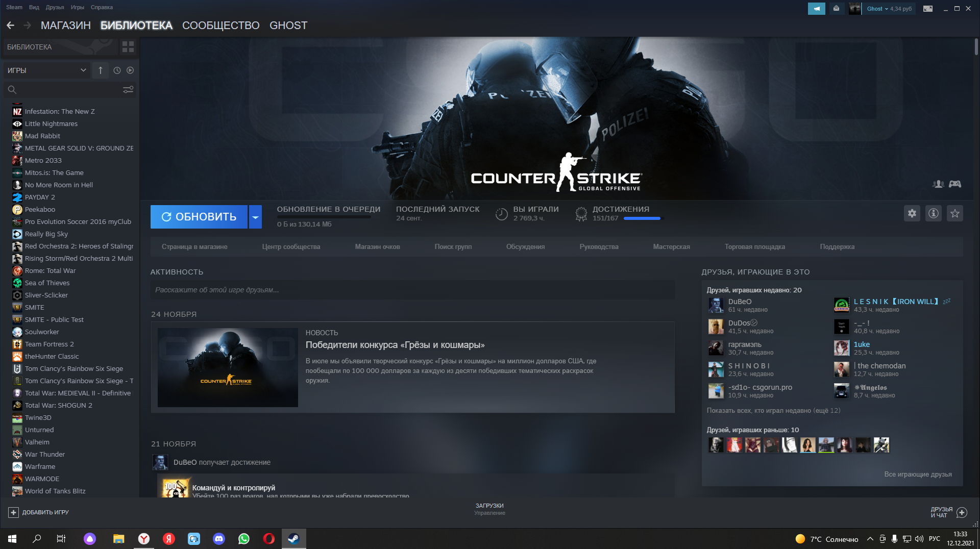Viewport: 980px width, 549px height.
Task: Open Центр сообщества link
Action: pos(291,246)
